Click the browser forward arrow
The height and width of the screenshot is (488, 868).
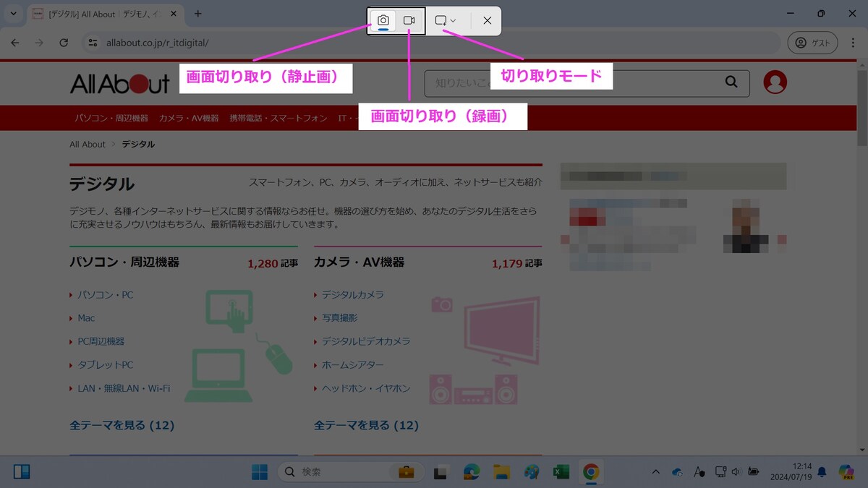(39, 43)
